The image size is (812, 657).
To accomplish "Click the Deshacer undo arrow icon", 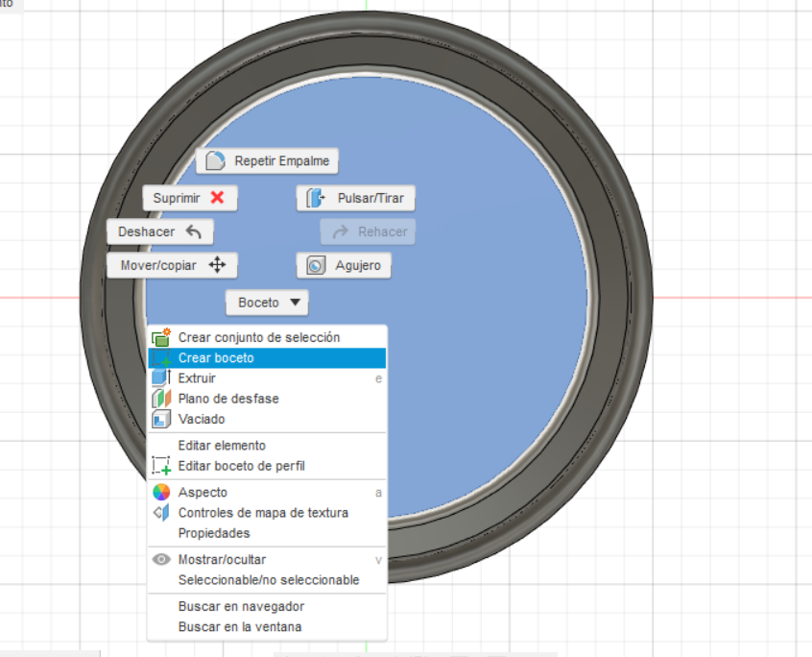I will click(x=194, y=231).
